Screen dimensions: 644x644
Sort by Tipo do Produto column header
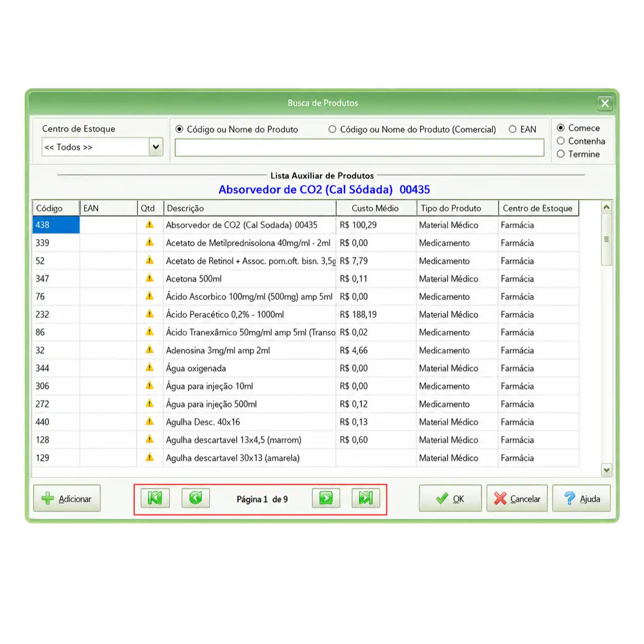[457, 208]
